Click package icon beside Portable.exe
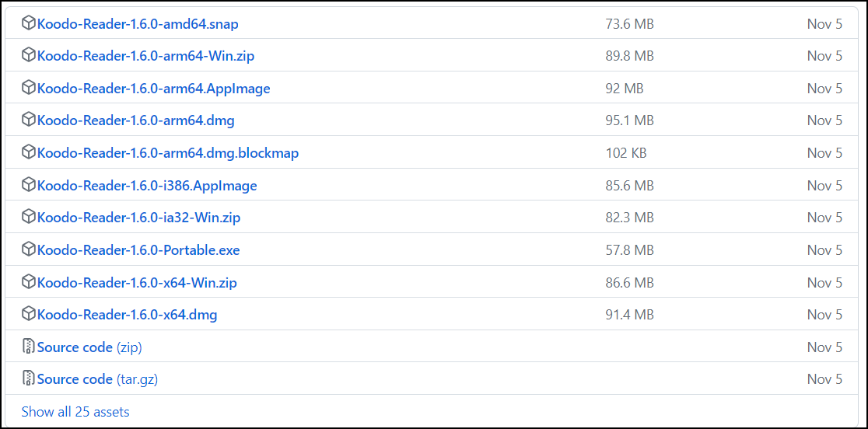The image size is (868, 429). pos(28,250)
